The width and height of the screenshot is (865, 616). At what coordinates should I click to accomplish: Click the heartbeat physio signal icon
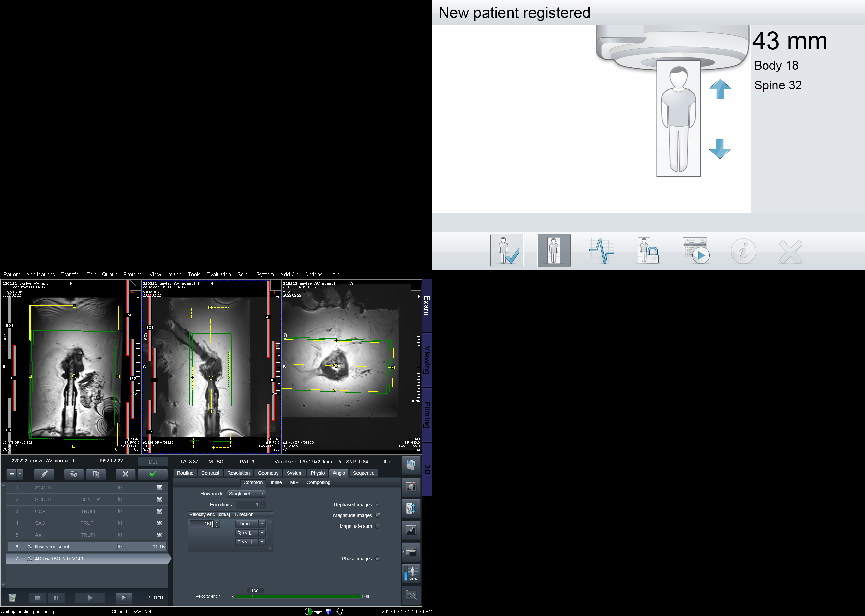point(601,251)
